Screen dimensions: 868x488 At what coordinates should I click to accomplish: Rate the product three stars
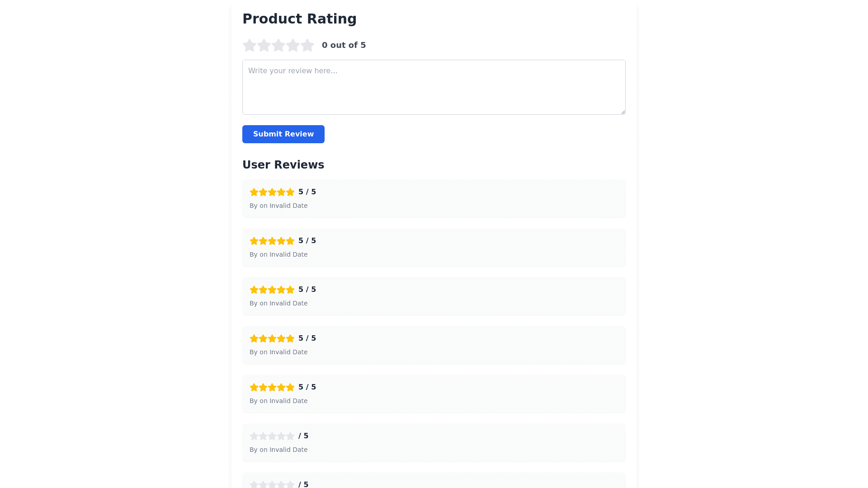click(278, 45)
